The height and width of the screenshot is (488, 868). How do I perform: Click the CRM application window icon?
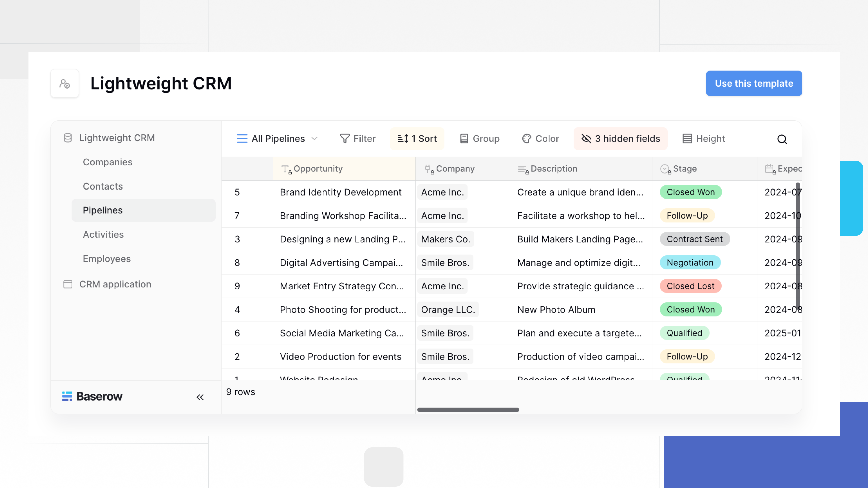(68, 284)
